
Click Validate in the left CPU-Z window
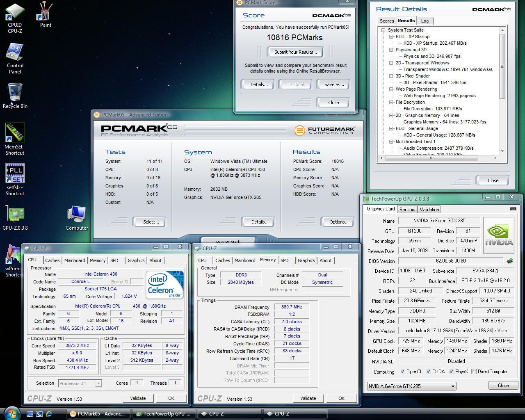click(138, 398)
